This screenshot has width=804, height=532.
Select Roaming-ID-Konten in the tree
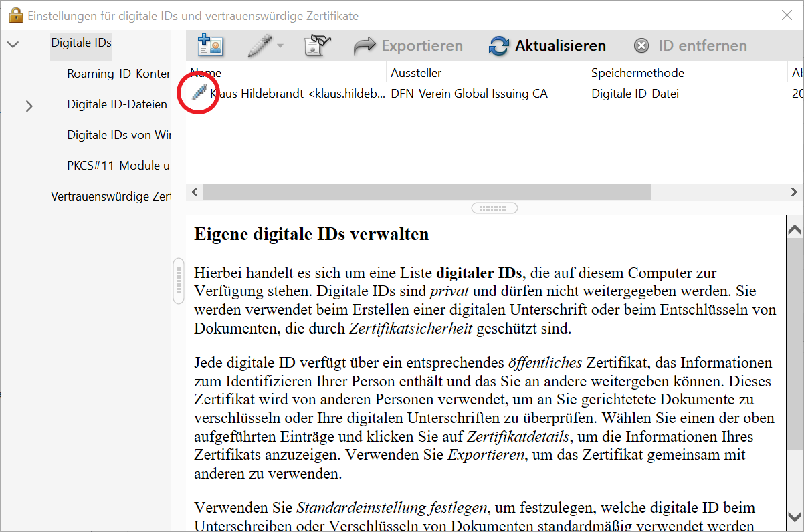(x=118, y=74)
